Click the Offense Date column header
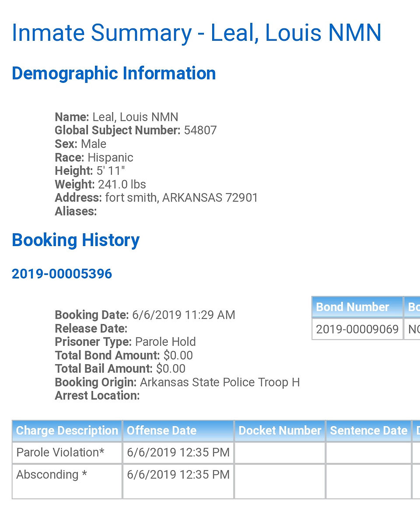This screenshot has width=420, height=514. pos(178,431)
